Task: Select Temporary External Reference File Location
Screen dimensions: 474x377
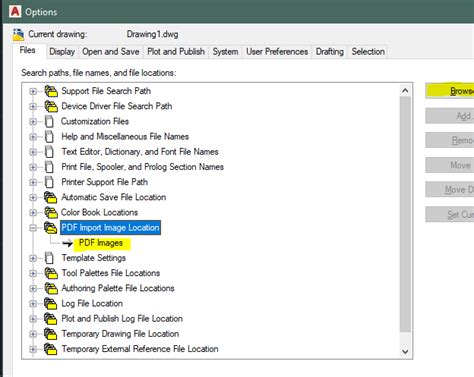Action: (140, 349)
